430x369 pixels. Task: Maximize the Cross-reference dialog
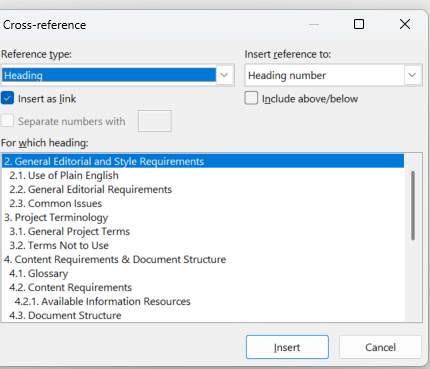[x=359, y=24]
